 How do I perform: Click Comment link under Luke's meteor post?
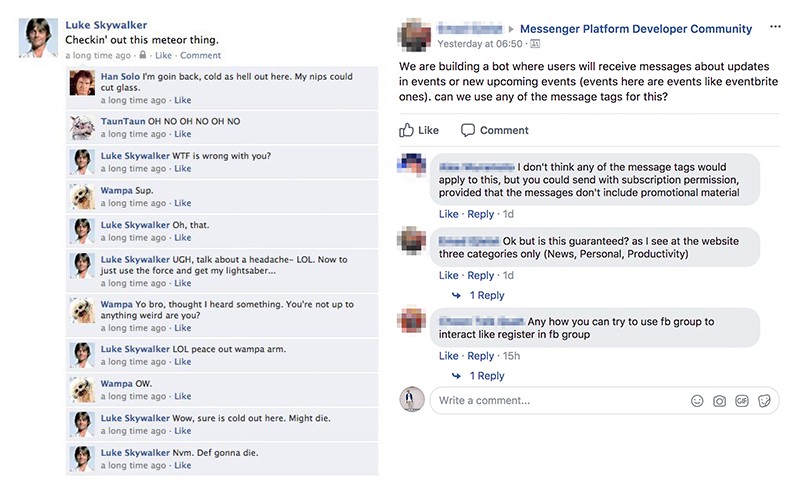pyautogui.click(x=200, y=55)
